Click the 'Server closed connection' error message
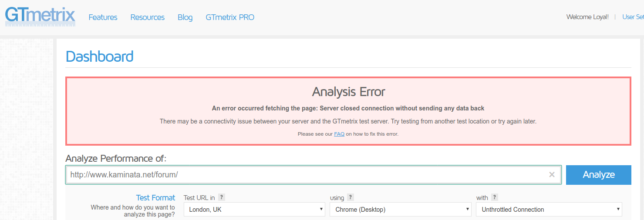Screen dimensions: 644x220 tap(348, 108)
